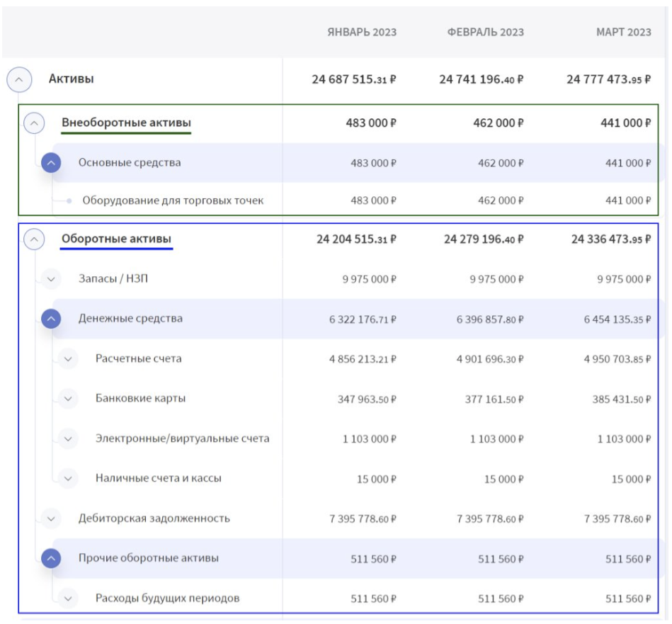Expand the Дебиторская задолженность row
This screenshot has height=624, width=672.
tap(51, 518)
